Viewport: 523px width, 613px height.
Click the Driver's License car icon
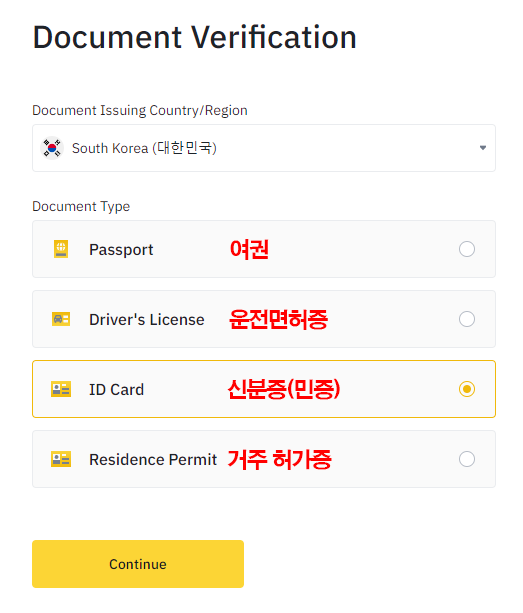[x=61, y=319]
